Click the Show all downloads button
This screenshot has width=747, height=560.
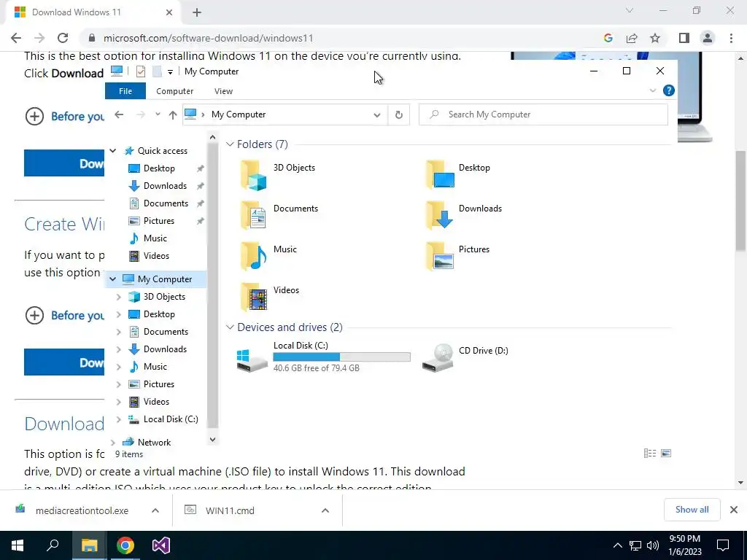click(x=692, y=510)
